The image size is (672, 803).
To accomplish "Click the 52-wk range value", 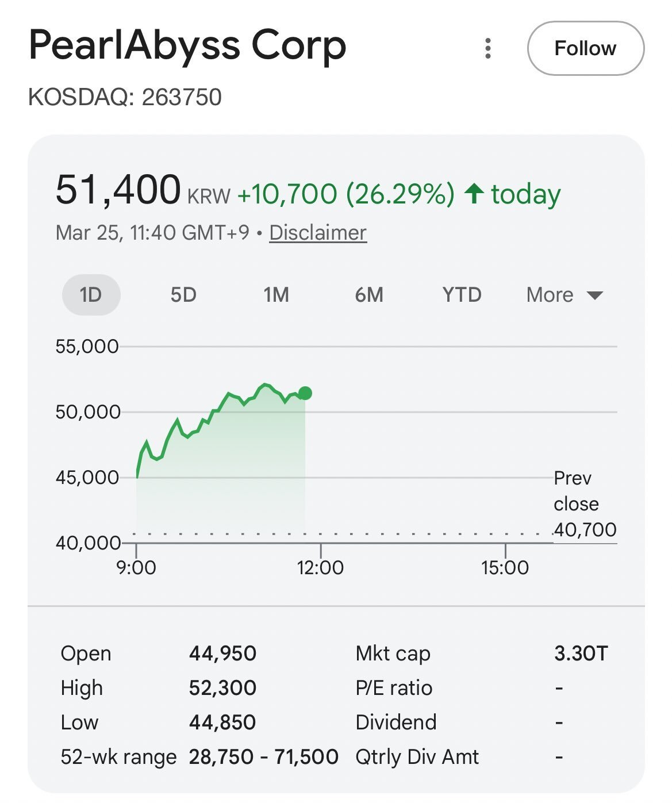I will click(x=263, y=757).
